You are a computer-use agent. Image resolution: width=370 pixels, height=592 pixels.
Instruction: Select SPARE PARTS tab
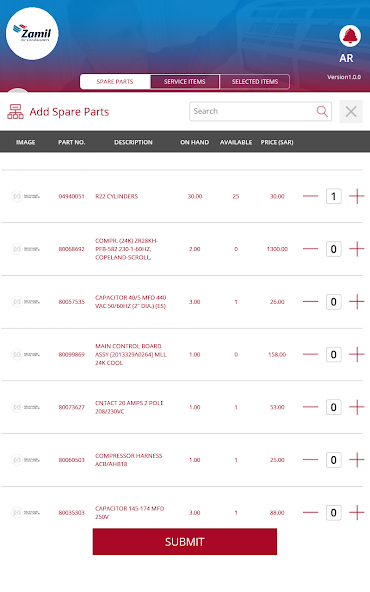(115, 82)
